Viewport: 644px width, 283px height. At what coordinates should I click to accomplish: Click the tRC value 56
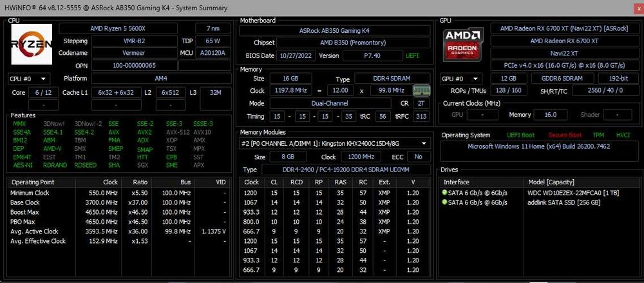point(383,117)
